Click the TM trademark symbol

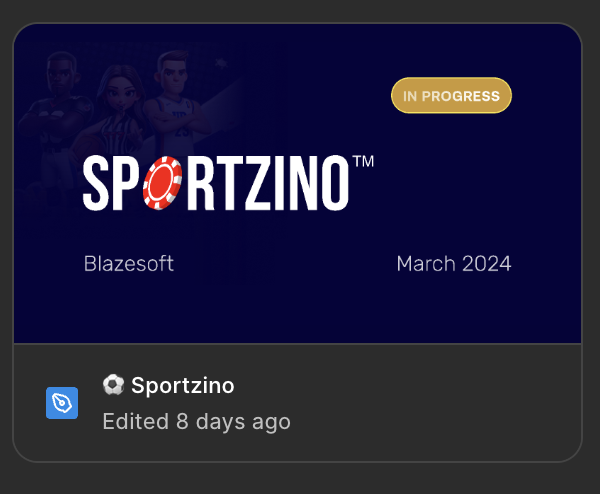click(x=364, y=162)
